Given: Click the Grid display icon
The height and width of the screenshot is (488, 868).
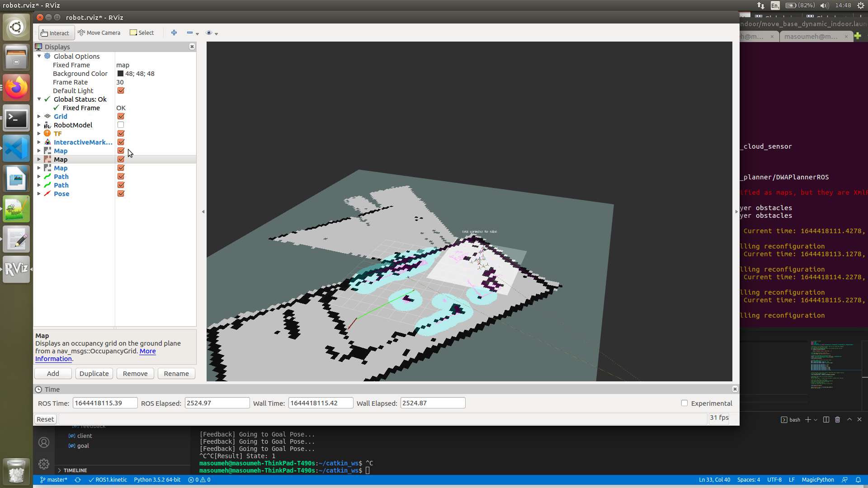Looking at the screenshot, I should coord(47,116).
